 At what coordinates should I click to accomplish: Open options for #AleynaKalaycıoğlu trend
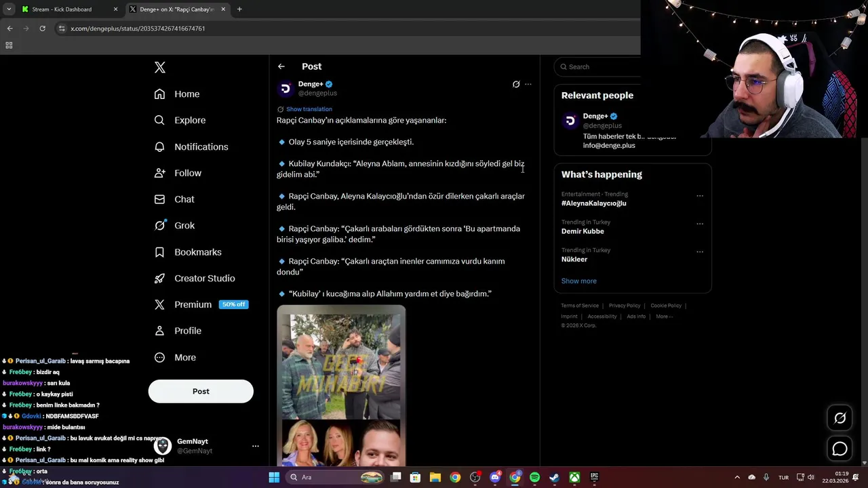[x=700, y=196]
